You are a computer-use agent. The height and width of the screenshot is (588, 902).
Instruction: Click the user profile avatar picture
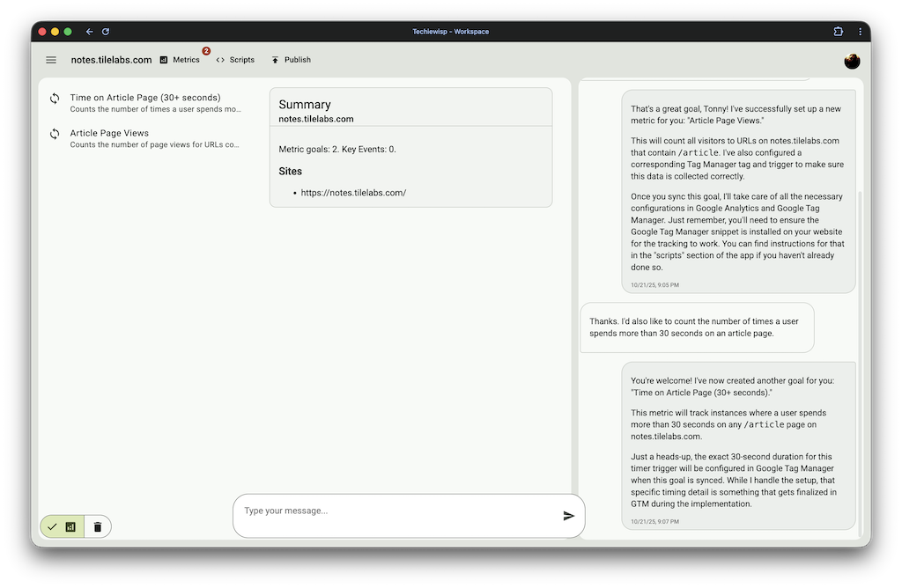851,61
